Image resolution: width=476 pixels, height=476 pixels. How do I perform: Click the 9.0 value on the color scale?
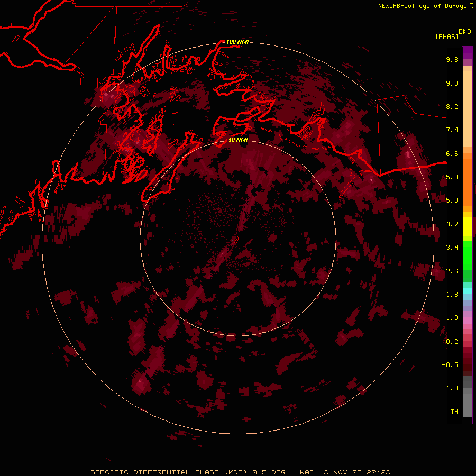click(x=452, y=83)
